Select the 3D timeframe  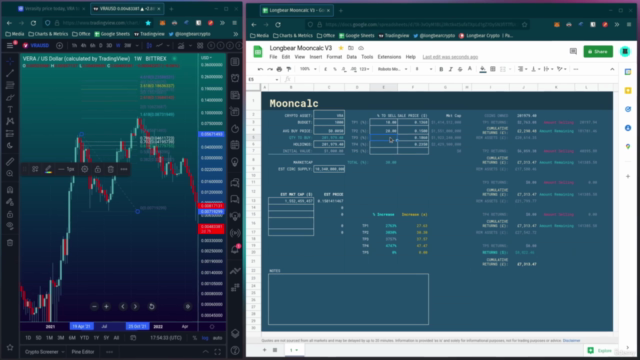(x=109, y=45)
